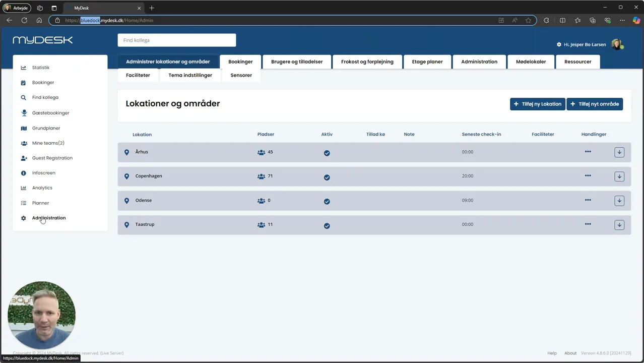
Task: Switch to Tema indstillinger tab
Action: pyautogui.click(x=190, y=75)
